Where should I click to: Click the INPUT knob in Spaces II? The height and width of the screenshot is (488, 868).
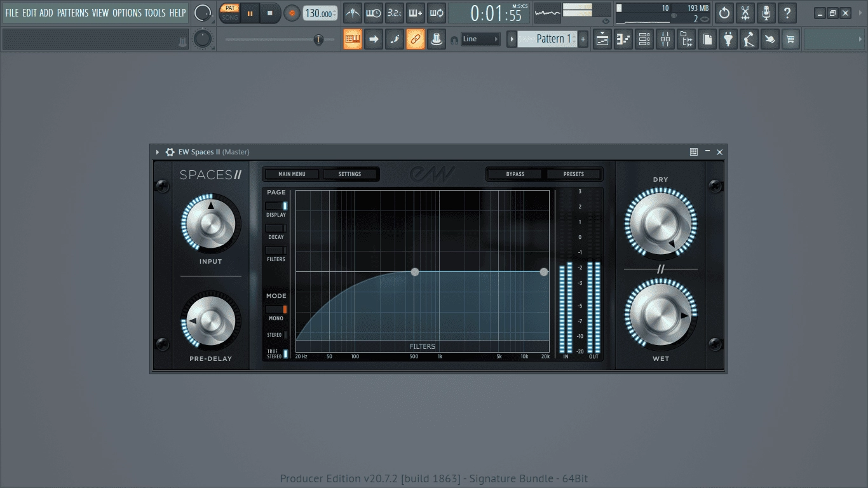[211, 224]
